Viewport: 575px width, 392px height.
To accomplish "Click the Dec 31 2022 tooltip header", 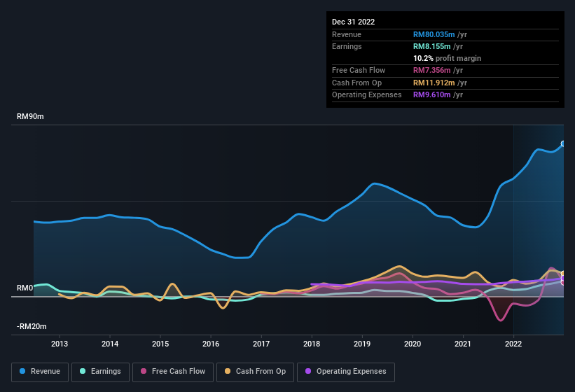I will tap(354, 22).
